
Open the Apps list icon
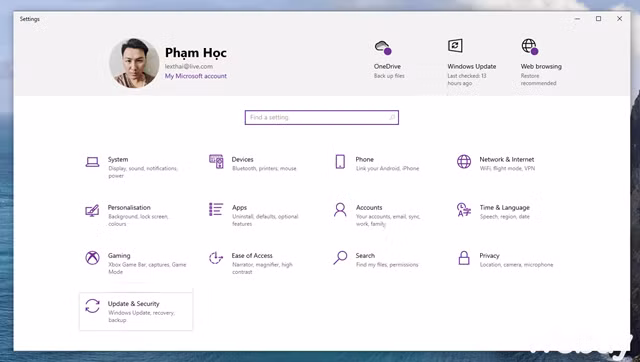click(x=216, y=209)
